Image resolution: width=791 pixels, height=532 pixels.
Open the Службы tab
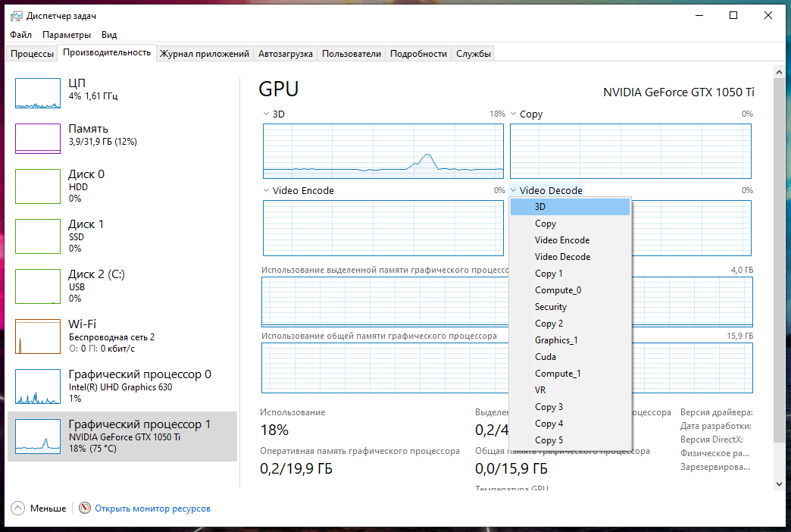(474, 54)
